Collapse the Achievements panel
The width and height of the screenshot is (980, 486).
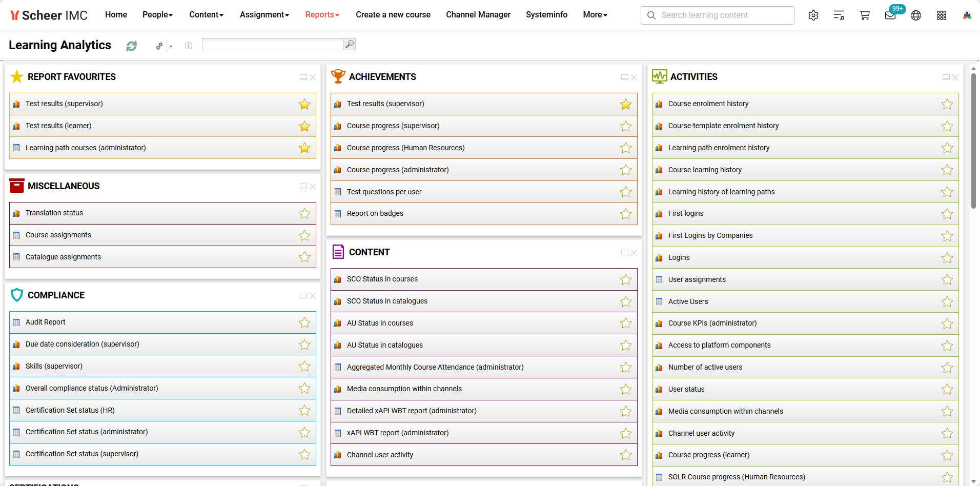click(x=625, y=77)
